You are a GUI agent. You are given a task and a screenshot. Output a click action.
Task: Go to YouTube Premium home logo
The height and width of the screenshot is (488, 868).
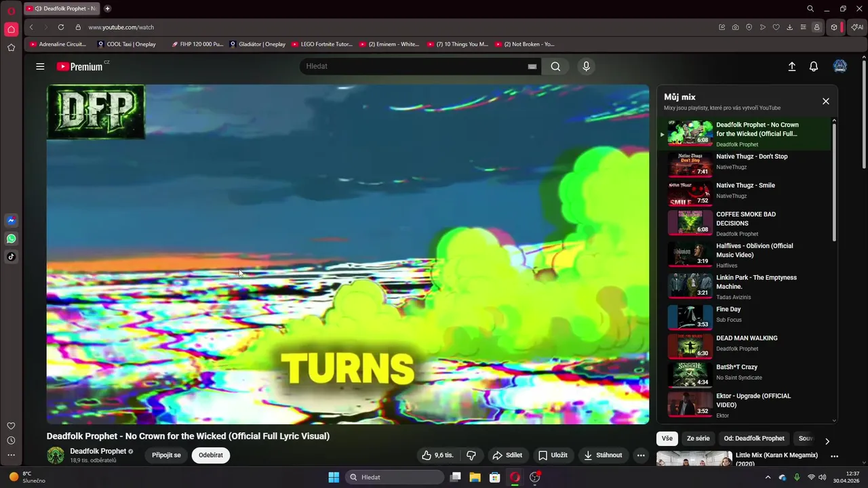pos(80,66)
